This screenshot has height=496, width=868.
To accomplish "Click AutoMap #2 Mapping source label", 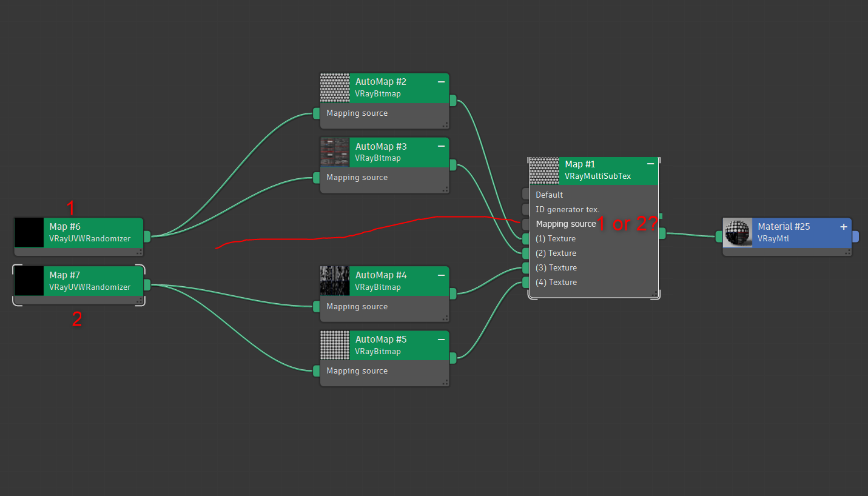I will [357, 113].
